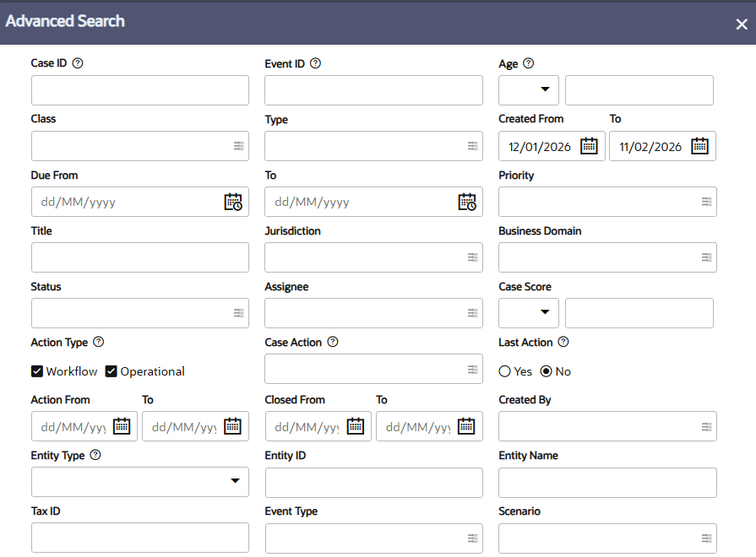The image size is (756, 557).
Task: Click the Case ID help icon
Action: [77, 62]
